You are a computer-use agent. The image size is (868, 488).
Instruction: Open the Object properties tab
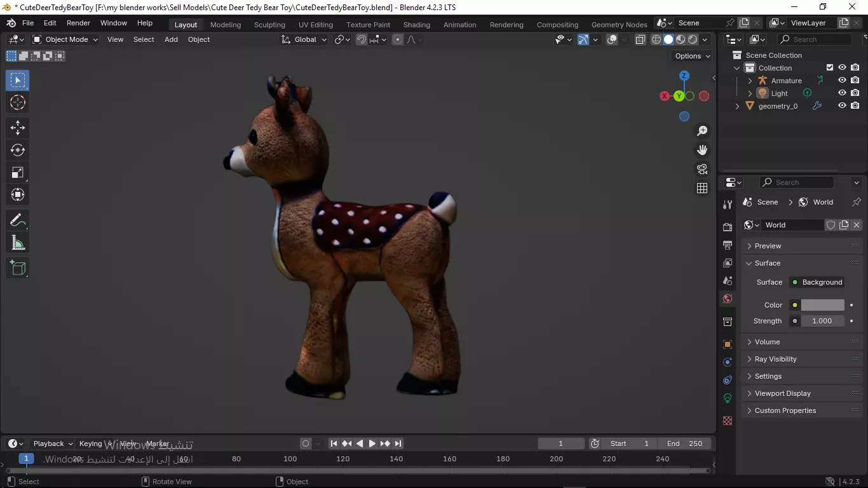click(x=728, y=344)
